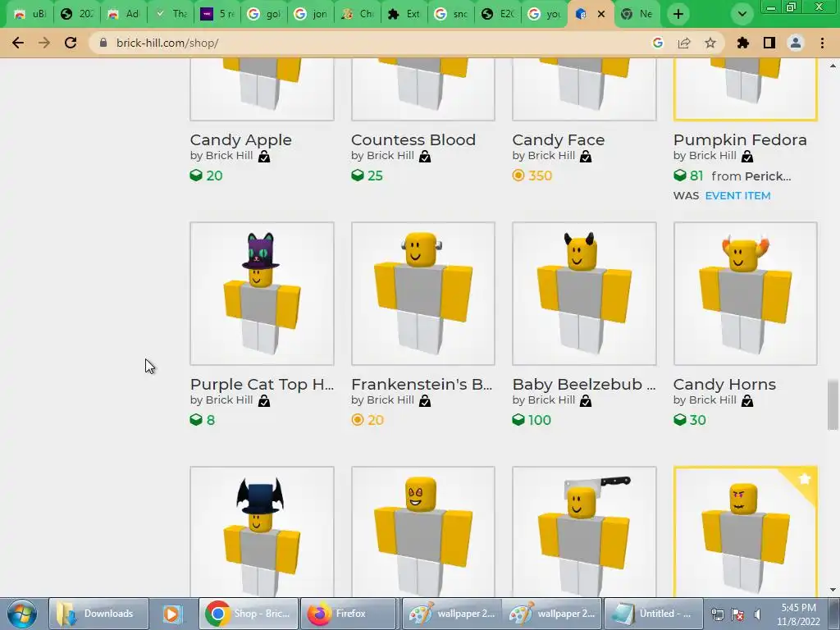Switch to the '5 re' tab
Image resolution: width=840 pixels, height=630 pixels.
pyautogui.click(x=217, y=14)
